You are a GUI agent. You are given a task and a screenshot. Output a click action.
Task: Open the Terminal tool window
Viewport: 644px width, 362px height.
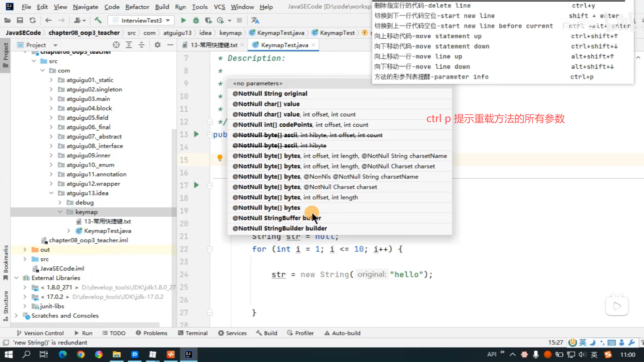tap(193, 333)
